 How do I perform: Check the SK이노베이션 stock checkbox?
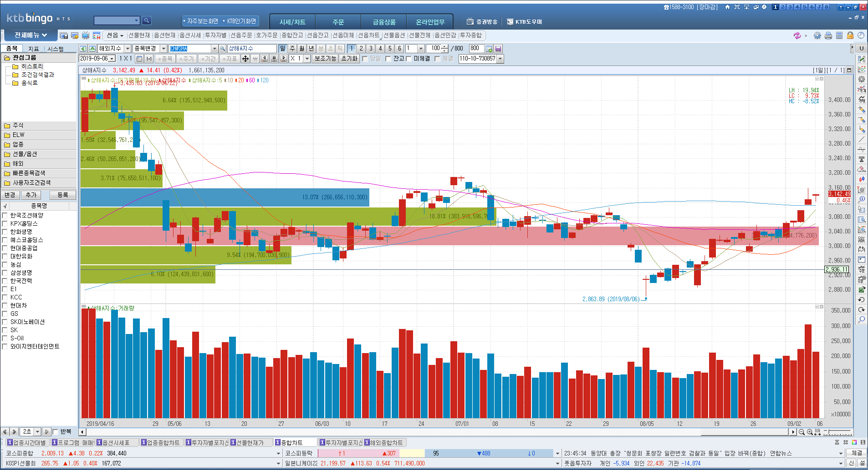click(x=5, y=322)
